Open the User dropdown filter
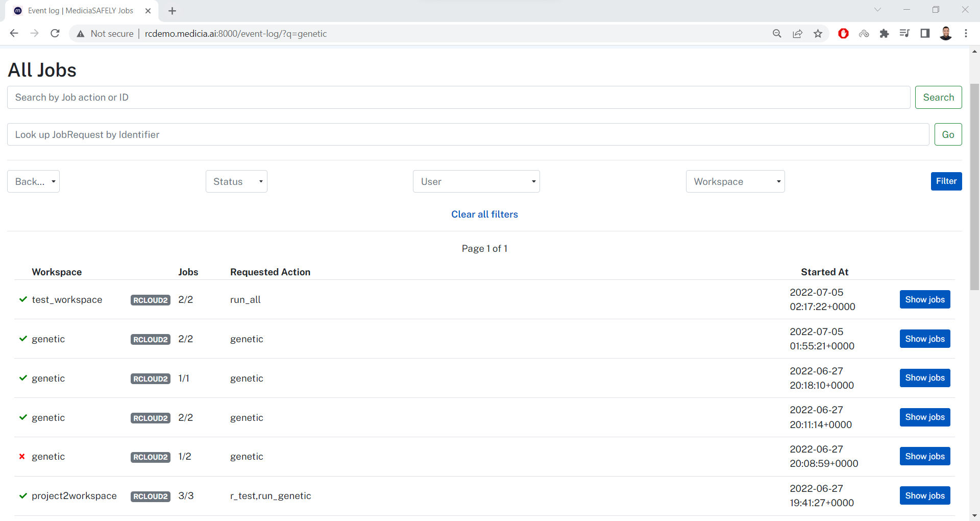The image size is (980, 521). [x=476, y=181]
